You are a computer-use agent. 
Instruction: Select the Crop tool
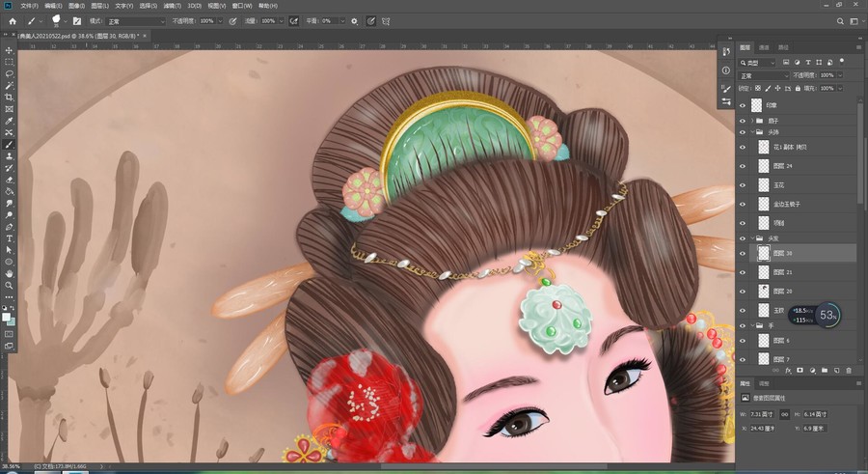9,98
